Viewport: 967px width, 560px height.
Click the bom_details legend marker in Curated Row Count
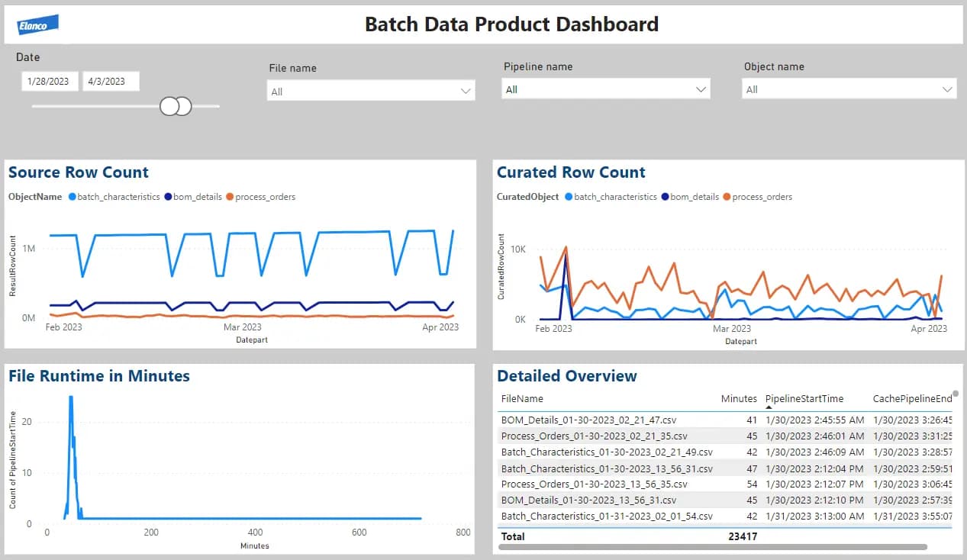pos(666,197)
